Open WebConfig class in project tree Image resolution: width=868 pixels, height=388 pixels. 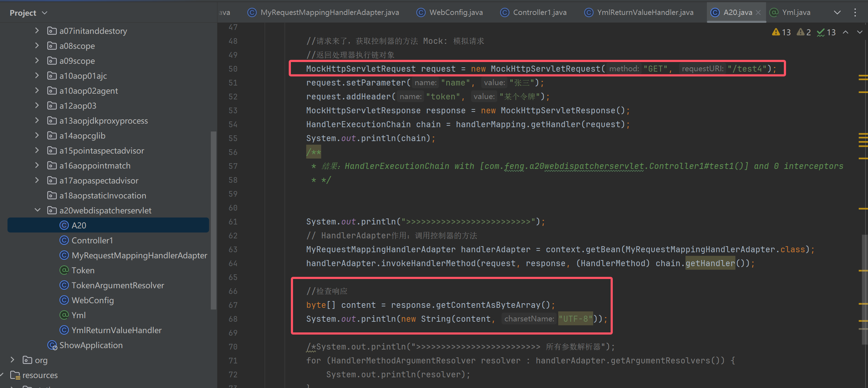[93, 300]
